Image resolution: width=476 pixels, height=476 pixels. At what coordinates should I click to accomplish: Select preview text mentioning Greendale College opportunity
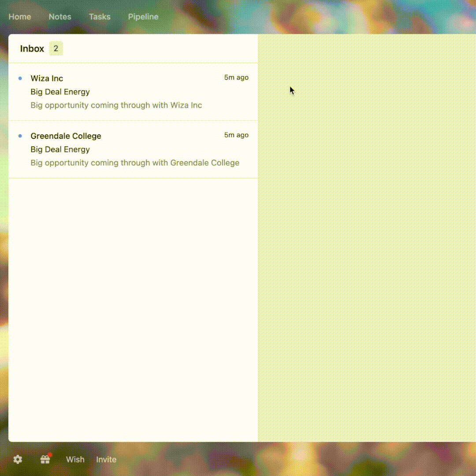[135, 163]
